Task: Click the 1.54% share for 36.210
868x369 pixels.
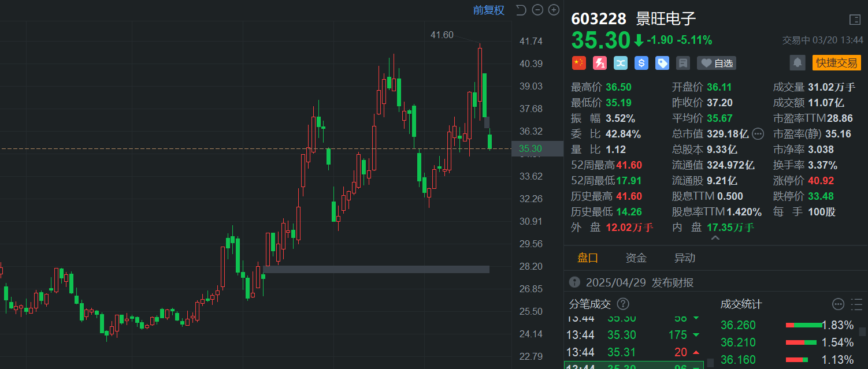Action: [837, 342]
